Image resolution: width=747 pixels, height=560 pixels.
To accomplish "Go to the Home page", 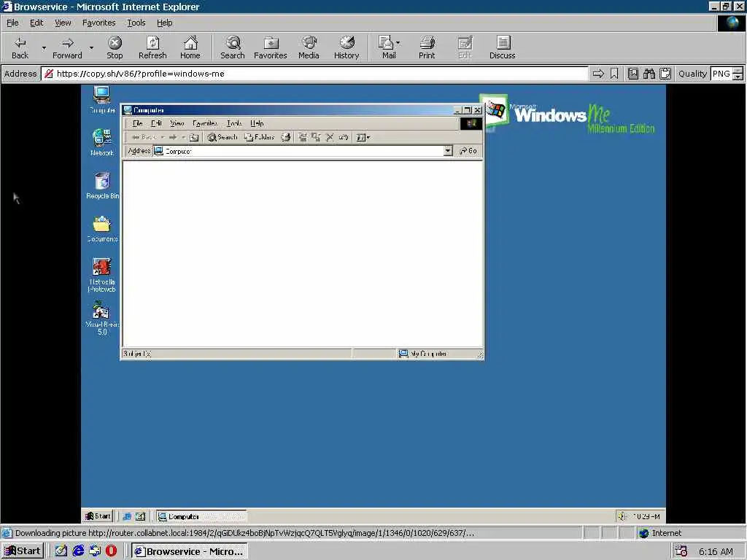I will click(190, 47).
